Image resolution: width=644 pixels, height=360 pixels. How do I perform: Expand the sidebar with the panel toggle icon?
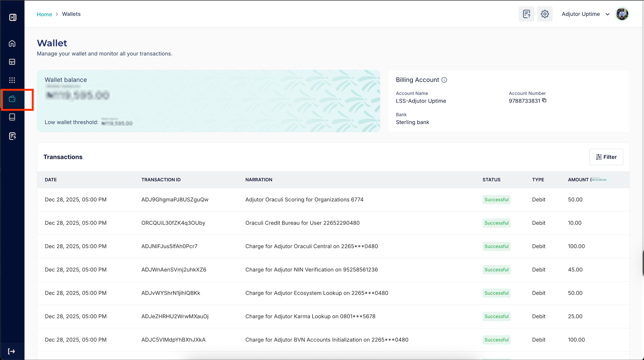point(13,17)
